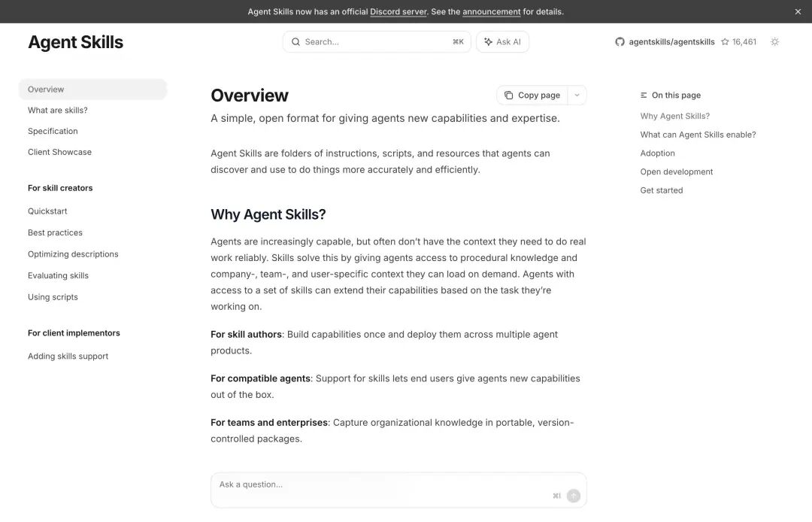Click the ⌘K shortcut hint in search

point(458,42)
